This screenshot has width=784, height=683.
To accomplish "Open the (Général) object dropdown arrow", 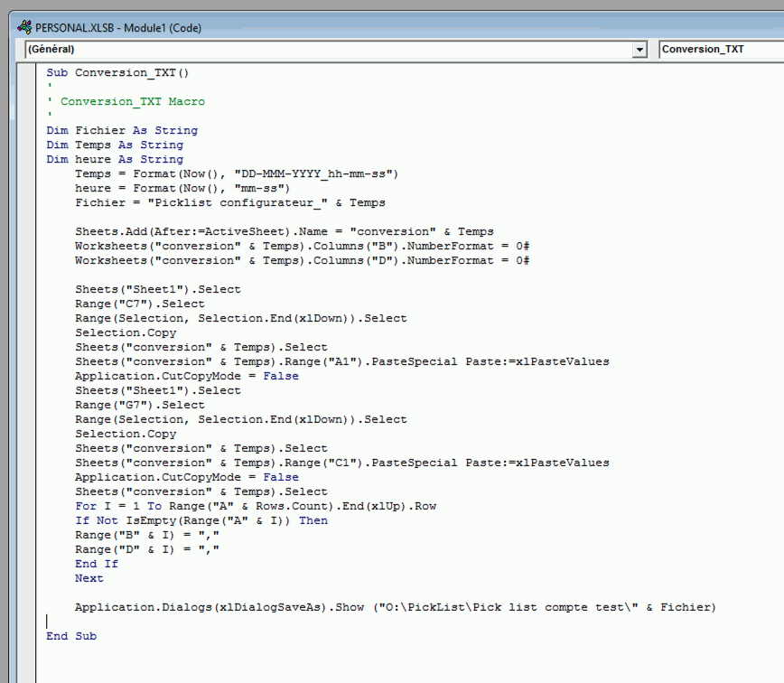I will coord(640,49).
